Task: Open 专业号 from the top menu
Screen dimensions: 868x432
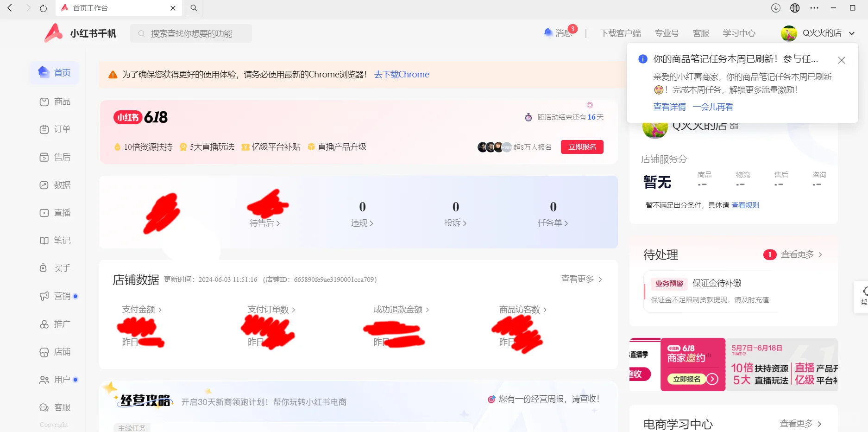Action: point(667,33)
